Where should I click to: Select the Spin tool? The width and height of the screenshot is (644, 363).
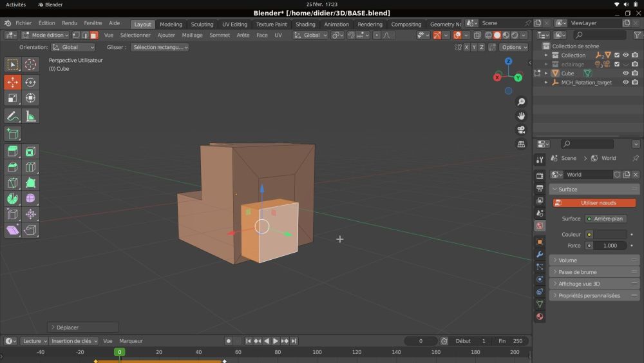[x=13, y=199]
